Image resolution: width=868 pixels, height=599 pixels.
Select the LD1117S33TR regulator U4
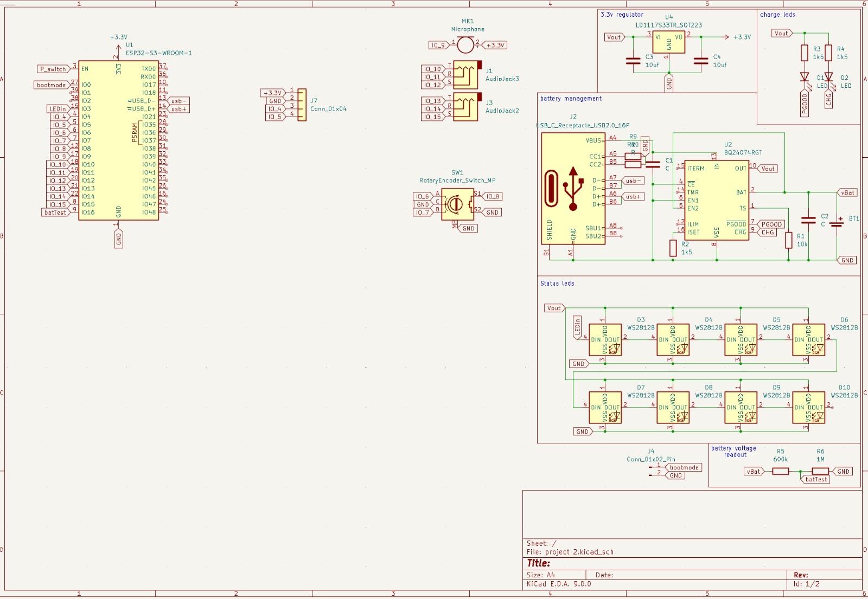(668, 42)
